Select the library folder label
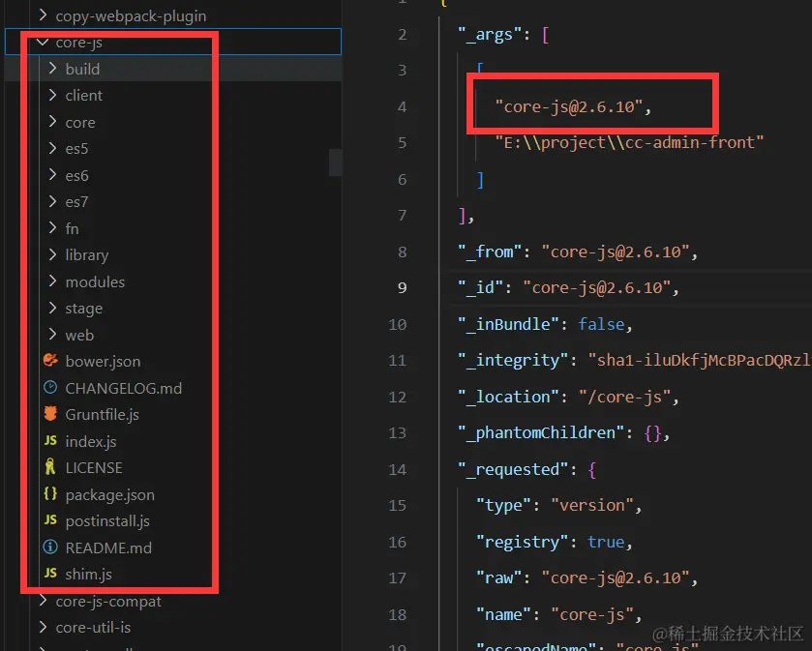This screenshot has height=651, width=812. pos(87,255)
